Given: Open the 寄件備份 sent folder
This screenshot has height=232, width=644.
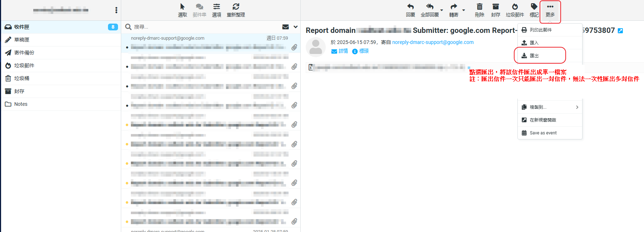Looking at the screenshot, I should (x=61, y=53).
